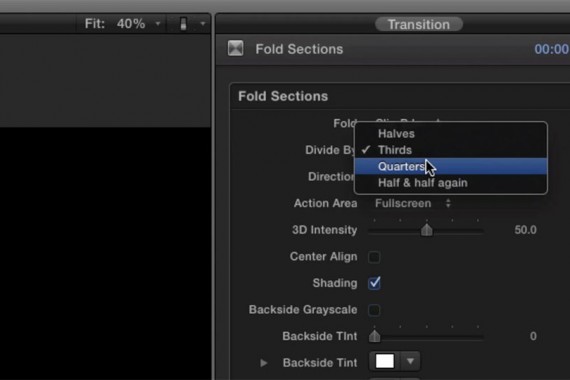Enable the Center Align checkbox

(x=374, y=257)
